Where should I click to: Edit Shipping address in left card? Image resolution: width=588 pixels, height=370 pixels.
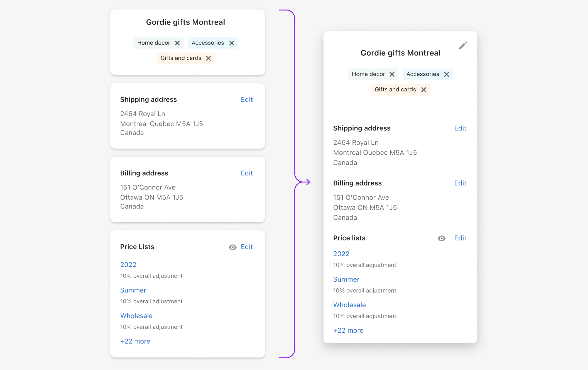point(247,99)
